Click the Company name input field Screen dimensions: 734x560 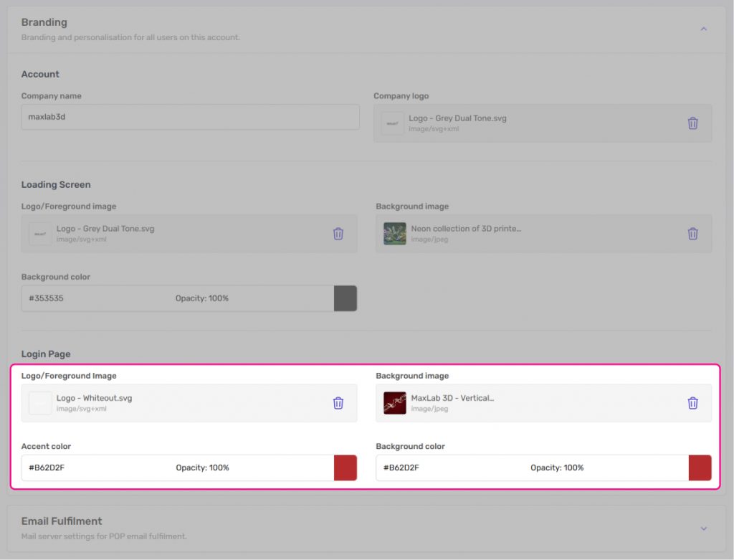coord(190,118)
